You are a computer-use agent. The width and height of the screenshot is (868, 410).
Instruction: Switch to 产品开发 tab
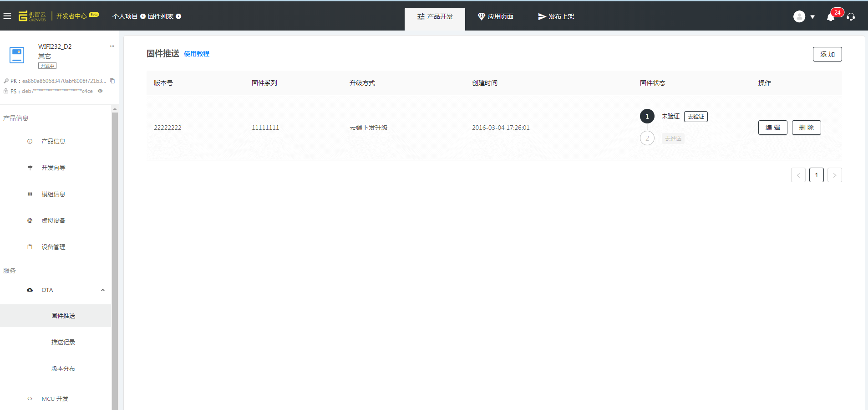coord(435,19)
